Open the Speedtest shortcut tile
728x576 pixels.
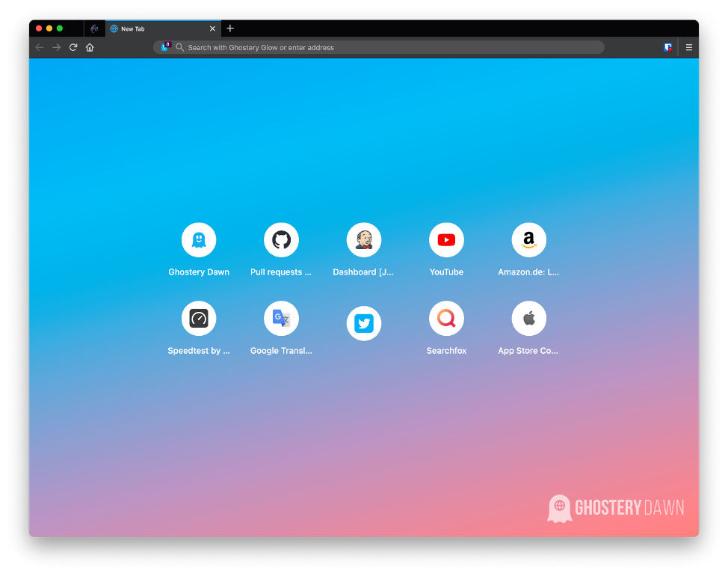coord(199,318)
